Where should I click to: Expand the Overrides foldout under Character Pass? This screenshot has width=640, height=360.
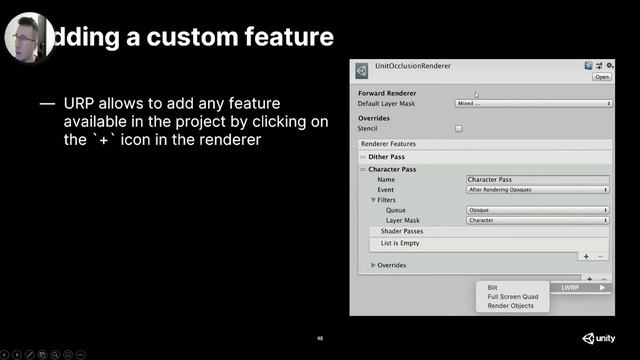pos(373,265)
